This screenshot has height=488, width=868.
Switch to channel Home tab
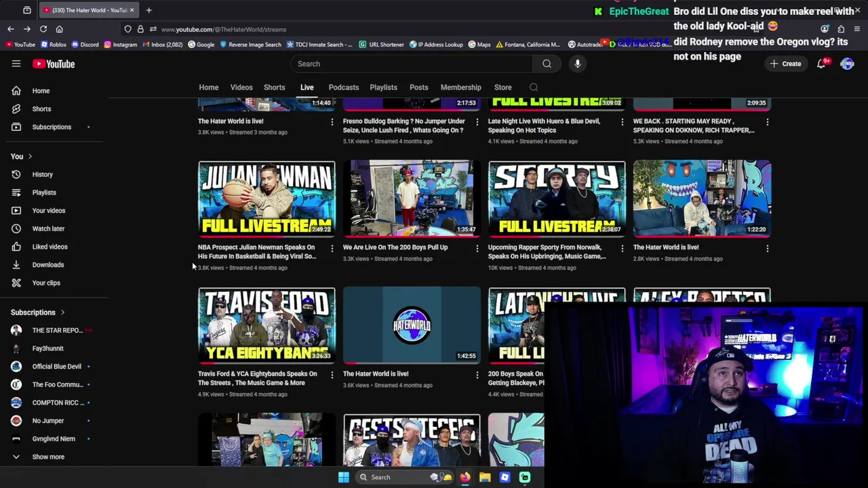209,87
